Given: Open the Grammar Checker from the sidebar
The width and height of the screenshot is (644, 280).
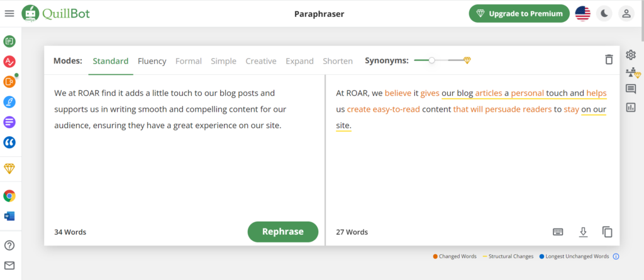Looking at the screenshot, I should pos(9,62).
